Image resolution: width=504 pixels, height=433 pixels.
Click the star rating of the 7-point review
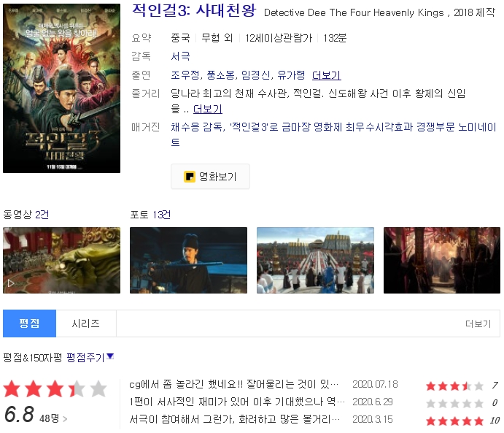pos(454,386)
